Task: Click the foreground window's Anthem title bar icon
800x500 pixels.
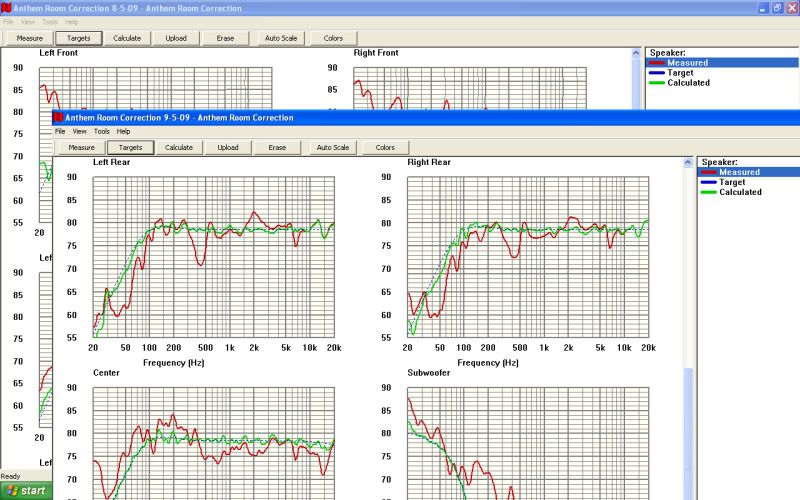Action: [58, 117]
